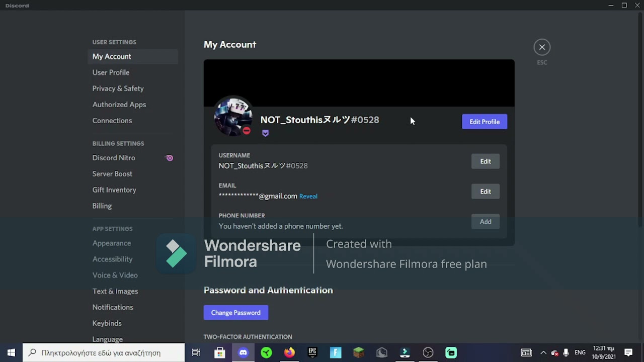Click the network status tray icon
Image resolution: width=644 pixels, height=362 pixels.
tap(554, 353)
